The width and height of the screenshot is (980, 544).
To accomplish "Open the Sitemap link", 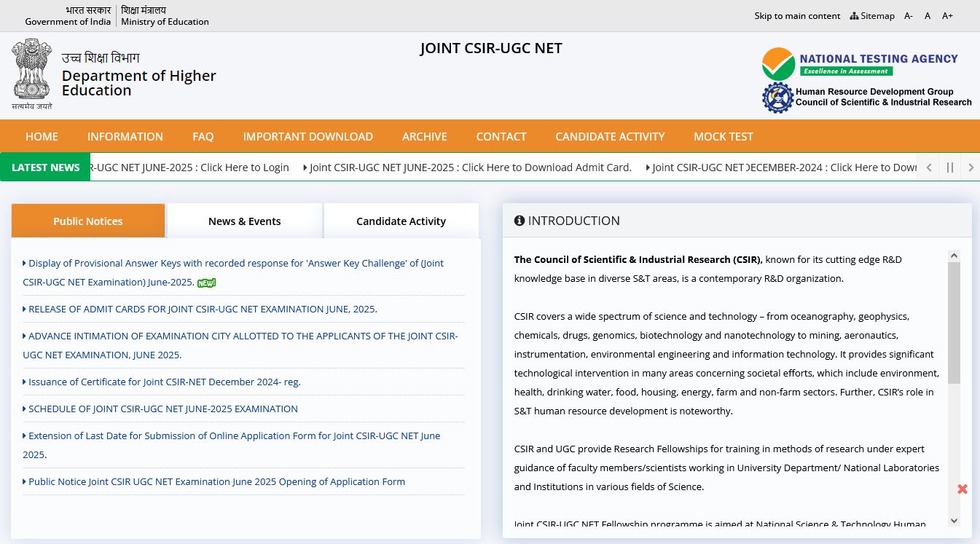I will click(x=872, y=15).
